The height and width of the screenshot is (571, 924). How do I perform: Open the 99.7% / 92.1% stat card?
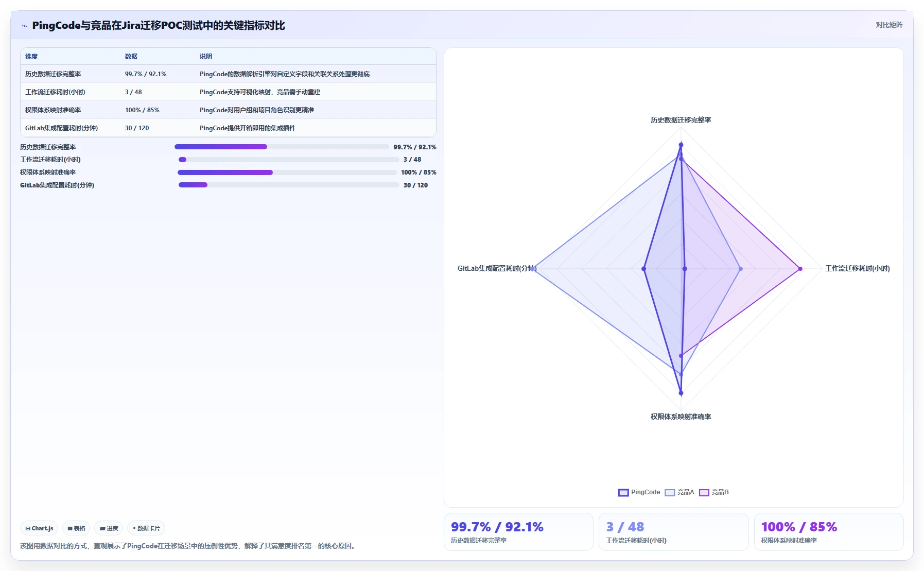coord(518,532)
